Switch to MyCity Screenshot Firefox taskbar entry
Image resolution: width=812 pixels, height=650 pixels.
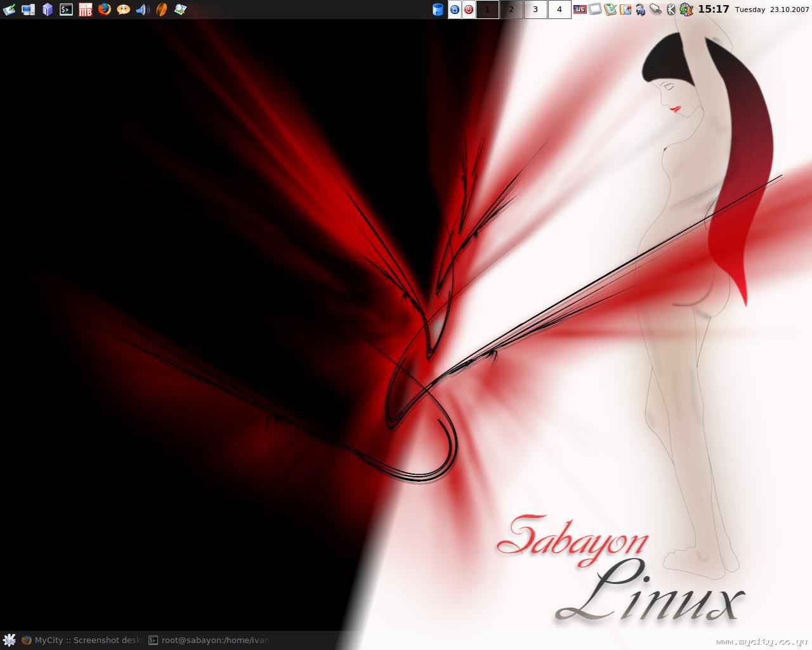coord(82,640)
